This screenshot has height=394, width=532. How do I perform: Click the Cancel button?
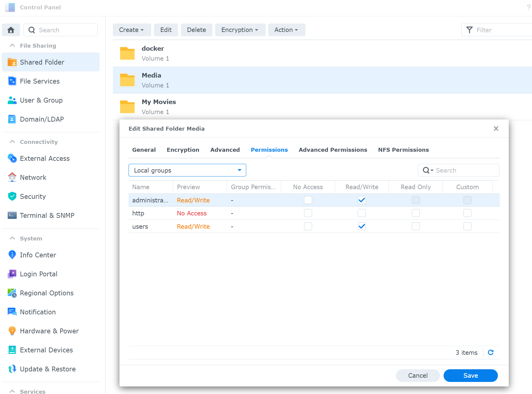coord(418,376)
